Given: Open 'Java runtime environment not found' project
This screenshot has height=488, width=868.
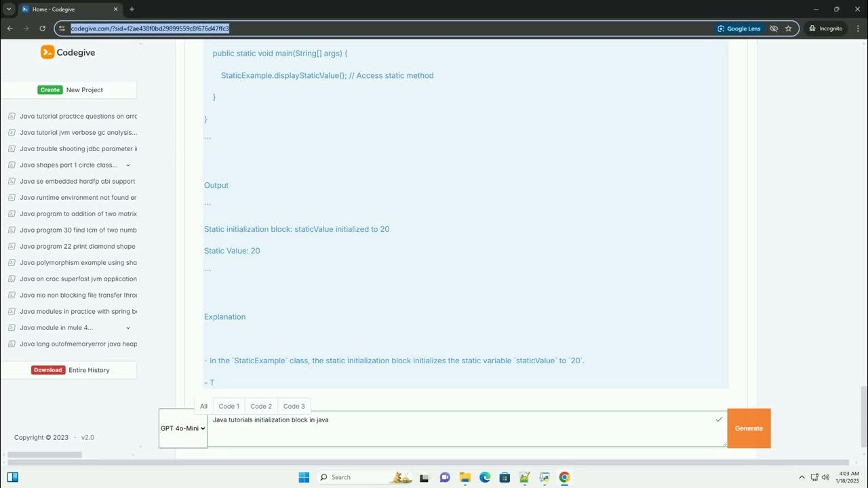Looking at the screenshot, I should 78,197.
